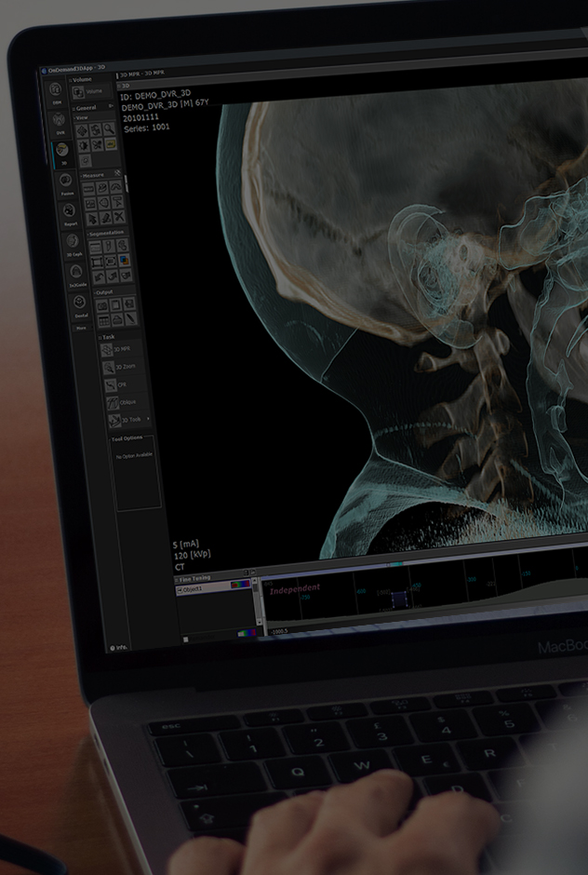Toggle the Object1 checkbox in Fine Tuning

coord(180,589)
